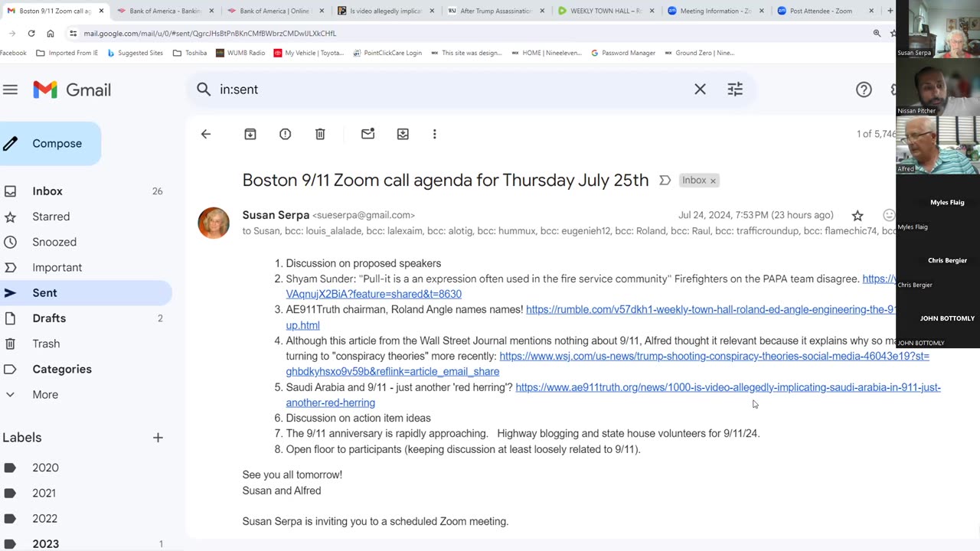The image size is (980, 551).
Task: Open the Support help icon
Action: click(864, 90)
